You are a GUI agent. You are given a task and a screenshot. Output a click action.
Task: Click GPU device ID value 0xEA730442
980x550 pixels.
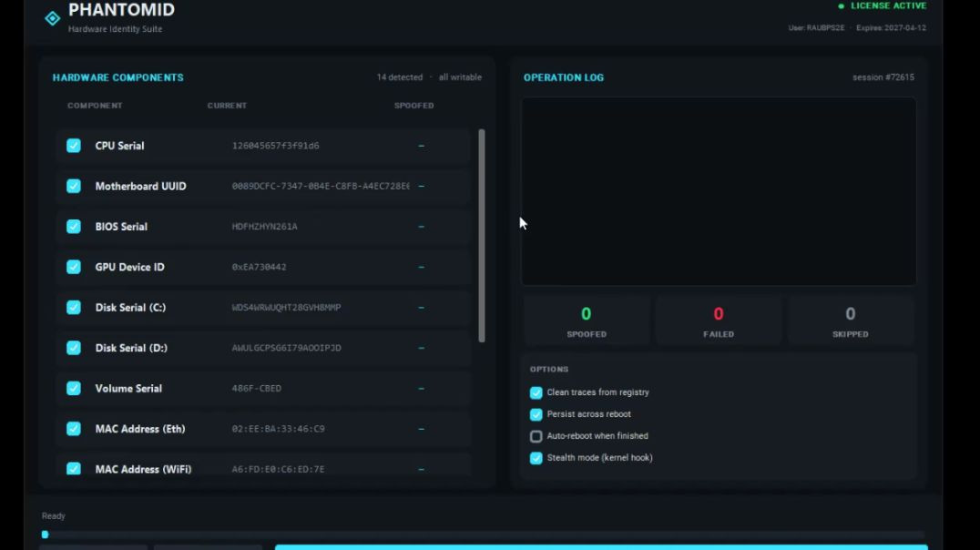point(259,267)
